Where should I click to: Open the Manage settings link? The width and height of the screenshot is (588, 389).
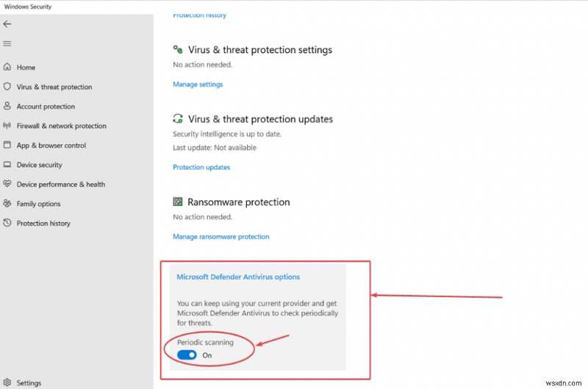pos(198,85)
